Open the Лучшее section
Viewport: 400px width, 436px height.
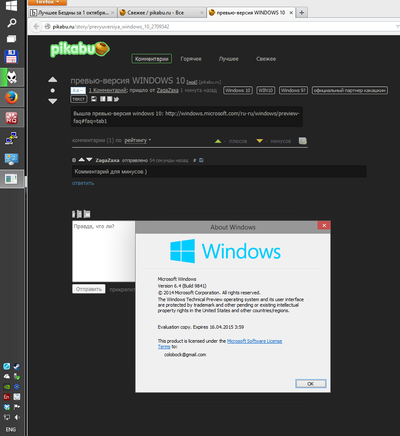(229, 59)
